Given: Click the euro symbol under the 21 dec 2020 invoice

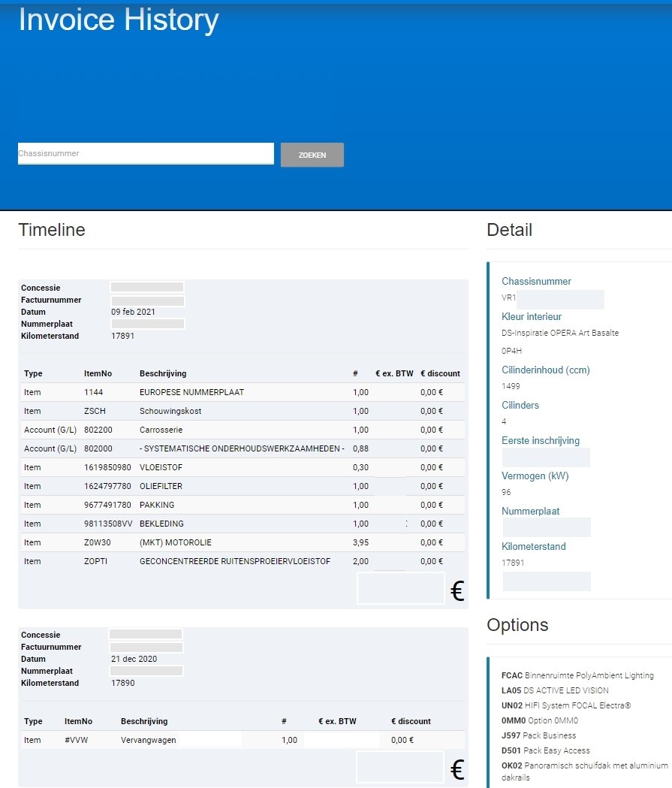Looking at the screenshot, I should click(x=457, y=770).
